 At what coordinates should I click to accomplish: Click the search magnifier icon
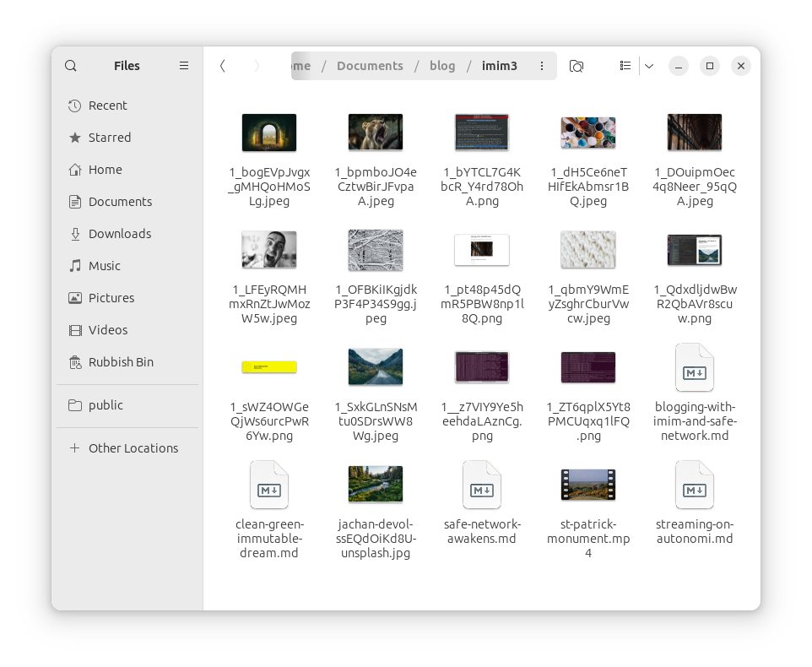(71, 66)
